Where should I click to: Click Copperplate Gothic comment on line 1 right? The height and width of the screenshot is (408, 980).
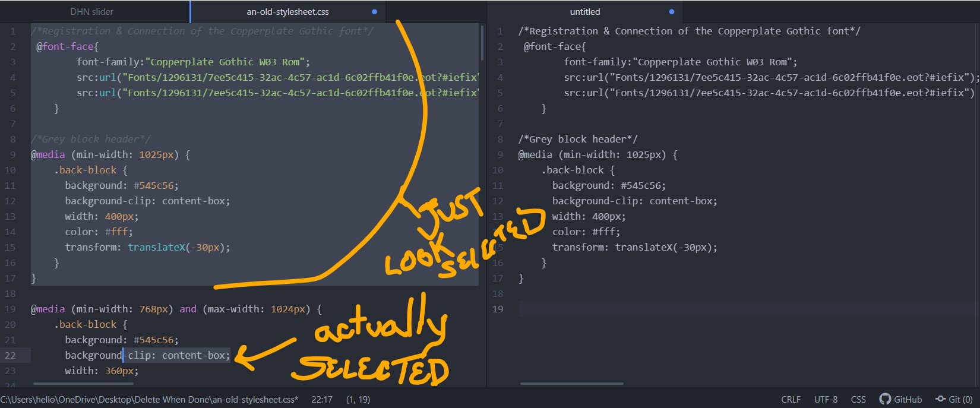pyautogui.click(x=689, y=31)
